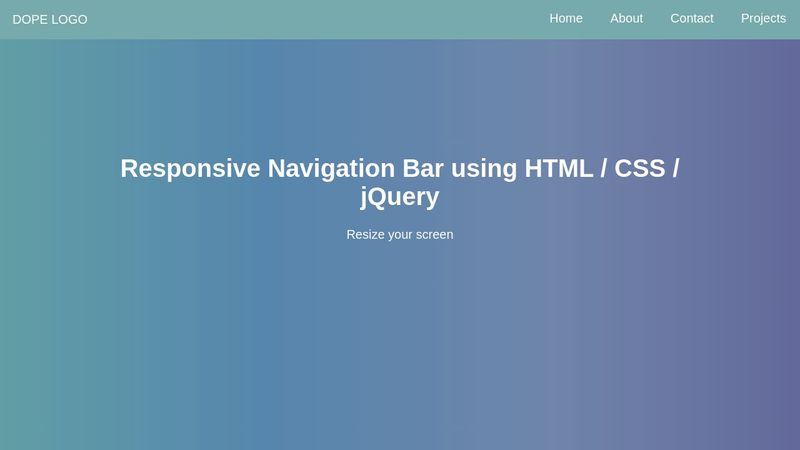Click the Responsive Navigation Bar heading
The height and width of the screenshot is (450, 800).
(399, 183)
